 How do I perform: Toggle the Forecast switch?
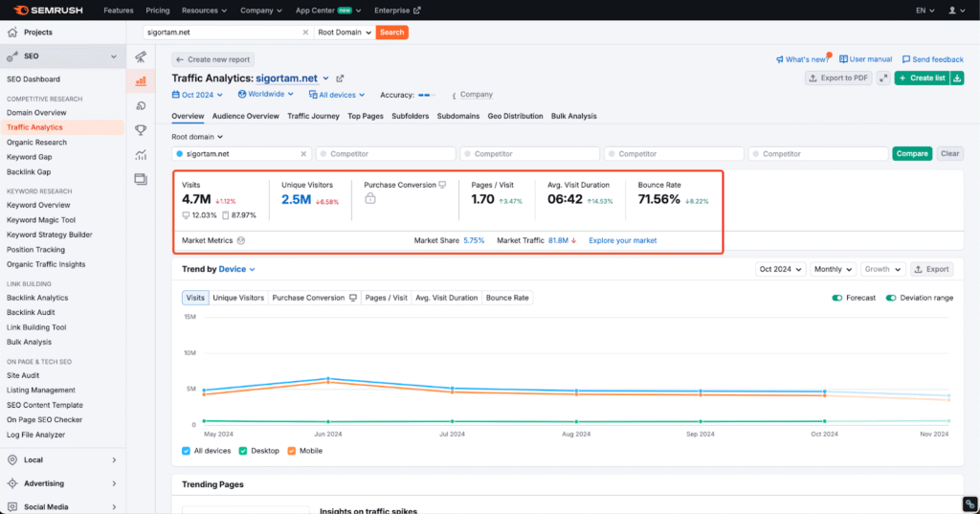point(837,298)
